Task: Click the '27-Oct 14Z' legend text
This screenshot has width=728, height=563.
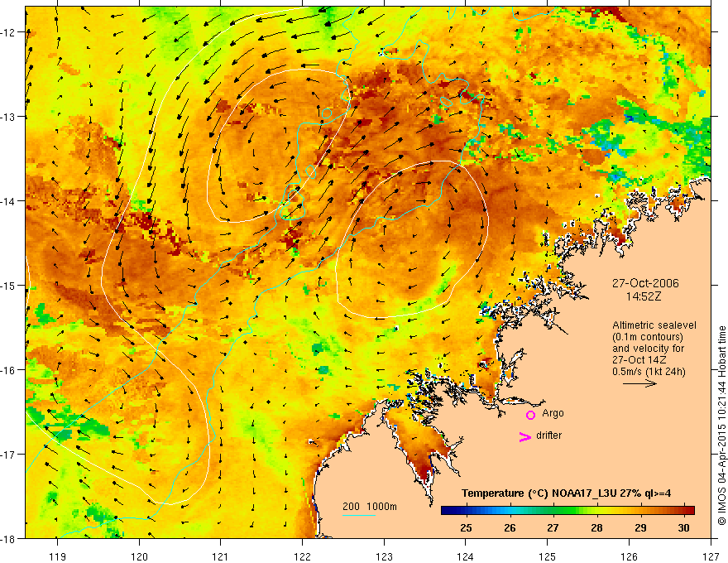Action: pyautogui.click(x=639, y=360)
